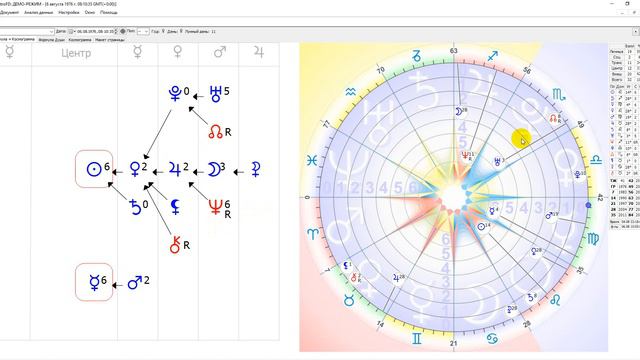Click the Lilith marker near Taurus
The width and height of the screenshot is (640, 360).
click(x=347, y=266)
